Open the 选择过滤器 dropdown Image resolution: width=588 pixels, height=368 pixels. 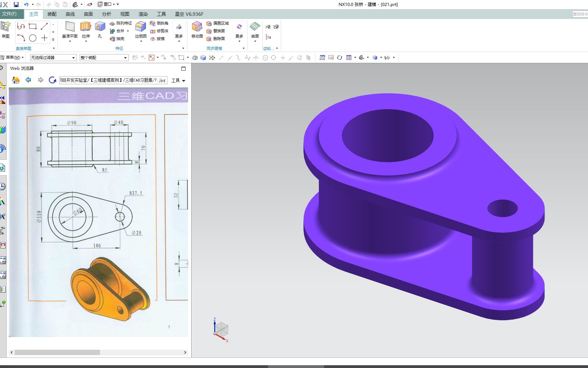click(74, 57)
